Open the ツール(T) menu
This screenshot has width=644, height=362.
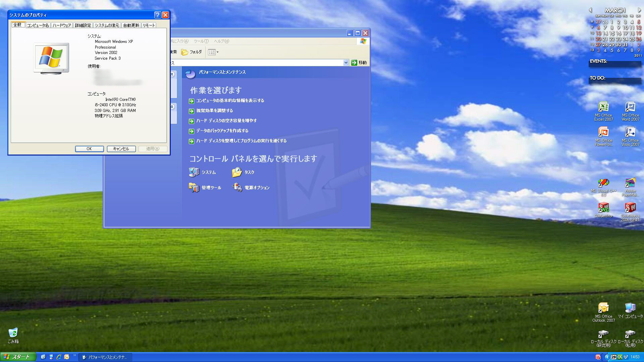click(x=201, y=41)
